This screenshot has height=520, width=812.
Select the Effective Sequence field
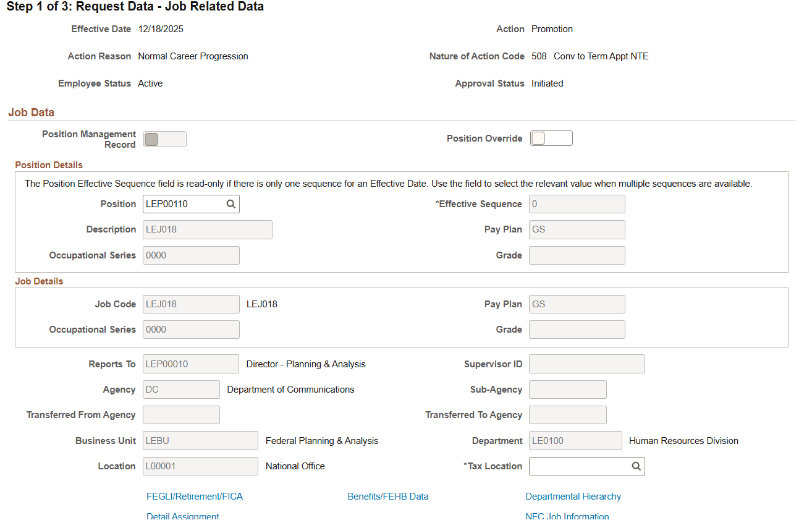point(577,203)
